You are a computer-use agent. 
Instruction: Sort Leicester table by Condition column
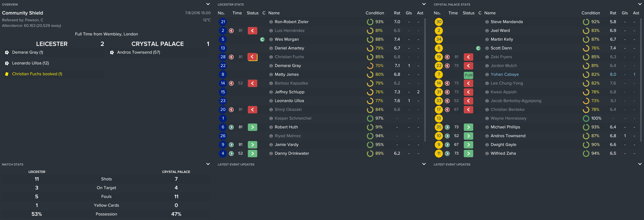click(x=374, y=13)
